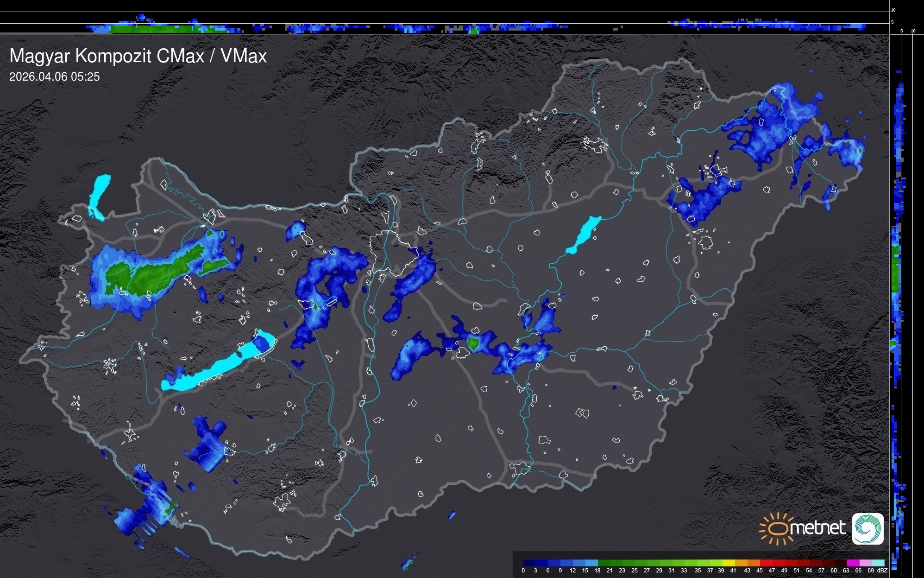924x578 pixels.
Task: Click the teal swirl radar app icon
Action: 867,528
